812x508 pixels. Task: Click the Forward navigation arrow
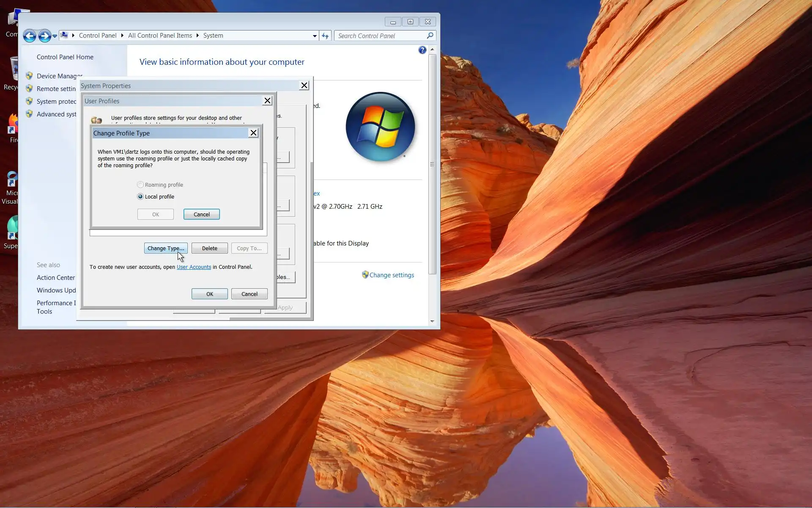tap(44, 36)
